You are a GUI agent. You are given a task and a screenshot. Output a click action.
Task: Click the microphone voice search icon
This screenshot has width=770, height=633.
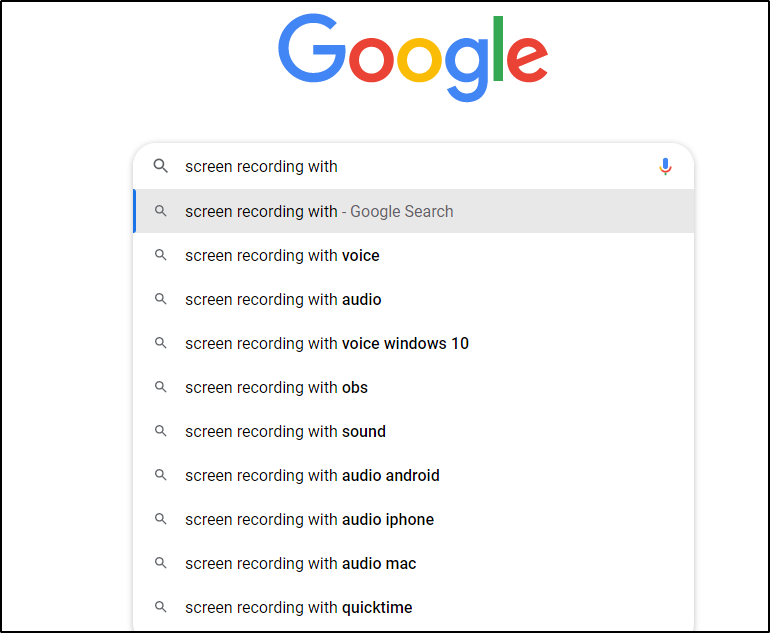(665, 167)
